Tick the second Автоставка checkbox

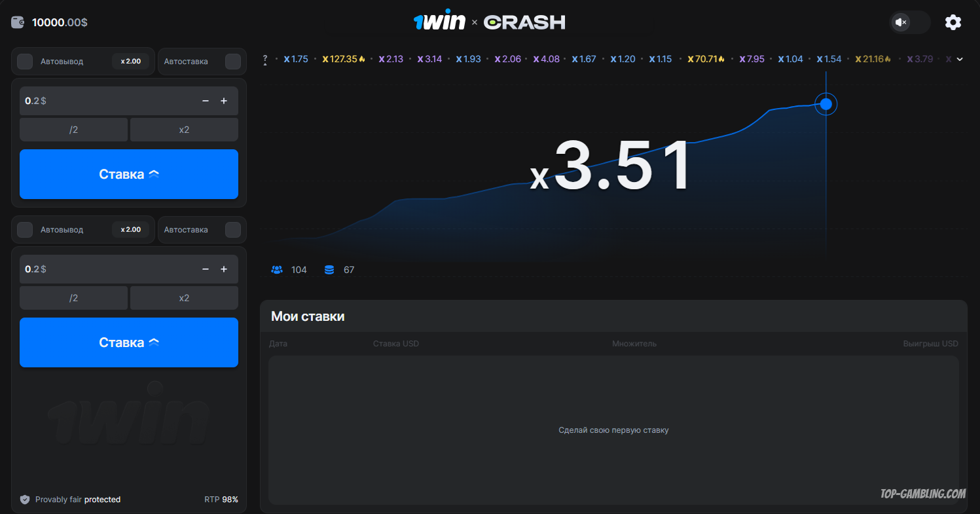point(232,230)
